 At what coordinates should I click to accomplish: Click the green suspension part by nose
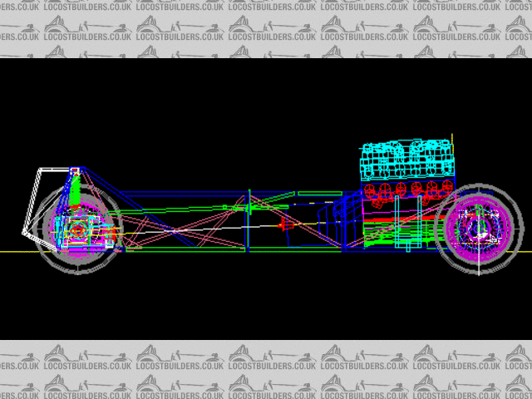point(76,187)
